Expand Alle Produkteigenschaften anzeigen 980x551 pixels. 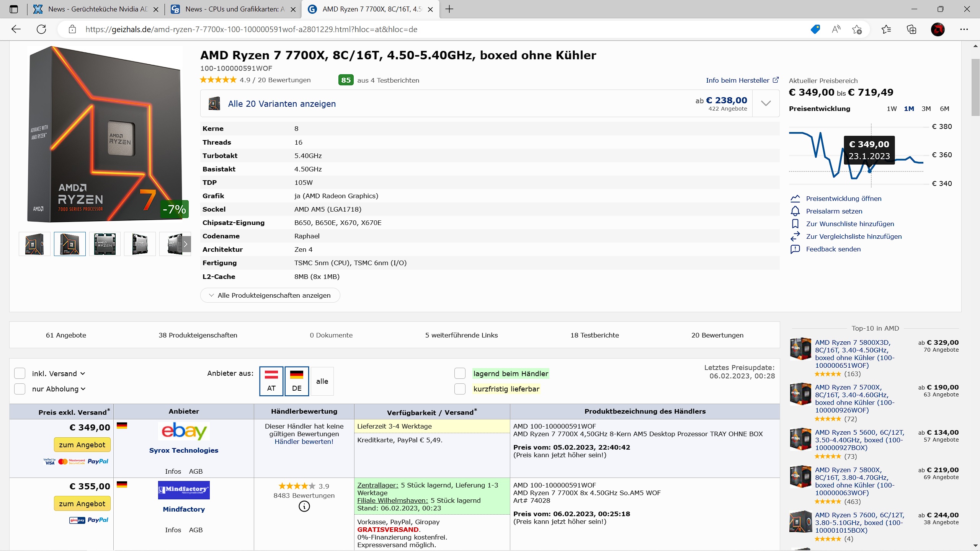[270, 295]
